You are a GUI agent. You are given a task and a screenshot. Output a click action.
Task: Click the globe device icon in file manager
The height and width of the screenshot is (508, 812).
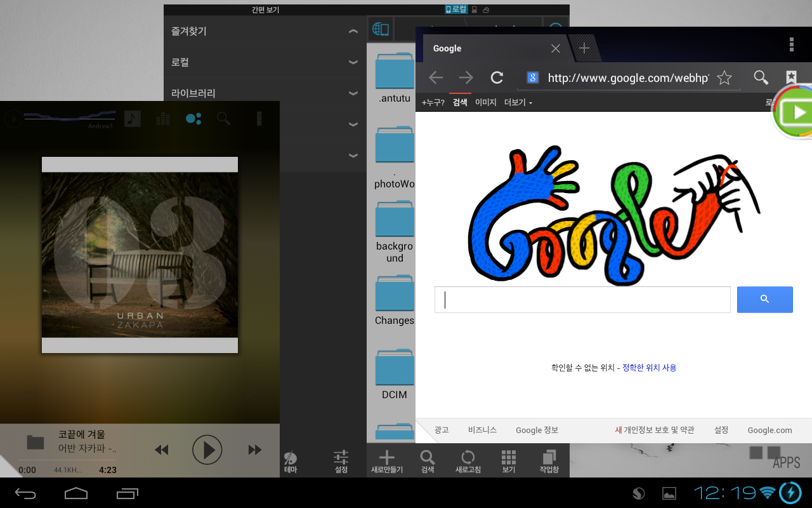(380, 29)
